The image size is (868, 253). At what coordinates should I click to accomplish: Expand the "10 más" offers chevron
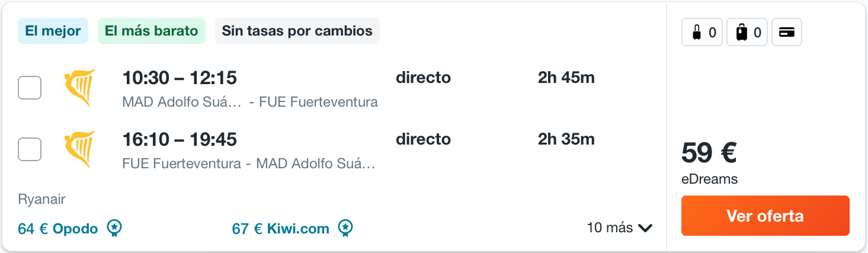click(x=646, y=228)
